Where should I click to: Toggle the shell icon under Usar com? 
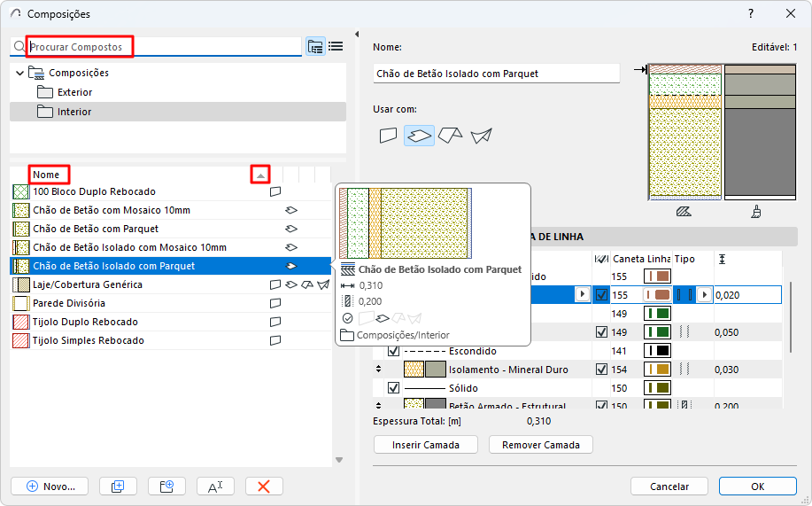pyautogui.click(x=481, y=136)
